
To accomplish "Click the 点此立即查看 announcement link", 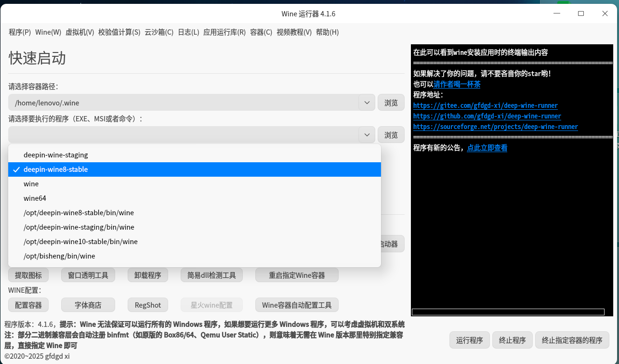I will coord(487,148).
